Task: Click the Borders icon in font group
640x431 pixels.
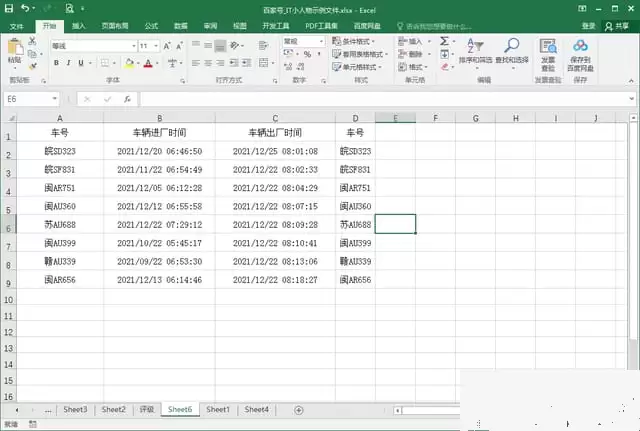Action: click(x=105, y=63)
